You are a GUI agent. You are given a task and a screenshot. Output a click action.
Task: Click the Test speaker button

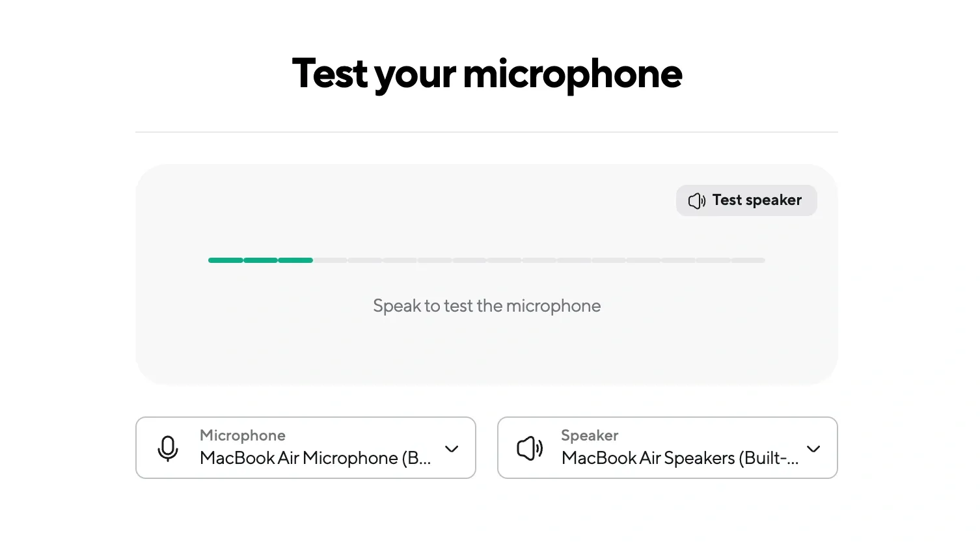pos(746,200)
